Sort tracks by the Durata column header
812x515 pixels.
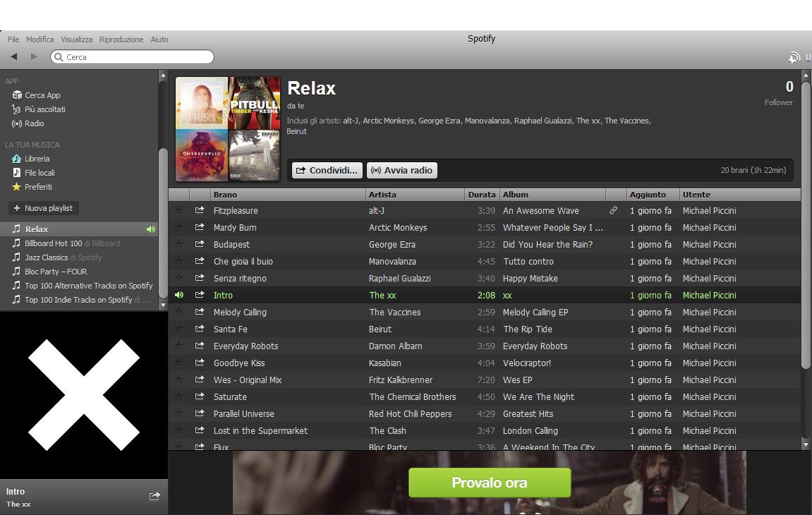[x=482, y=195]
